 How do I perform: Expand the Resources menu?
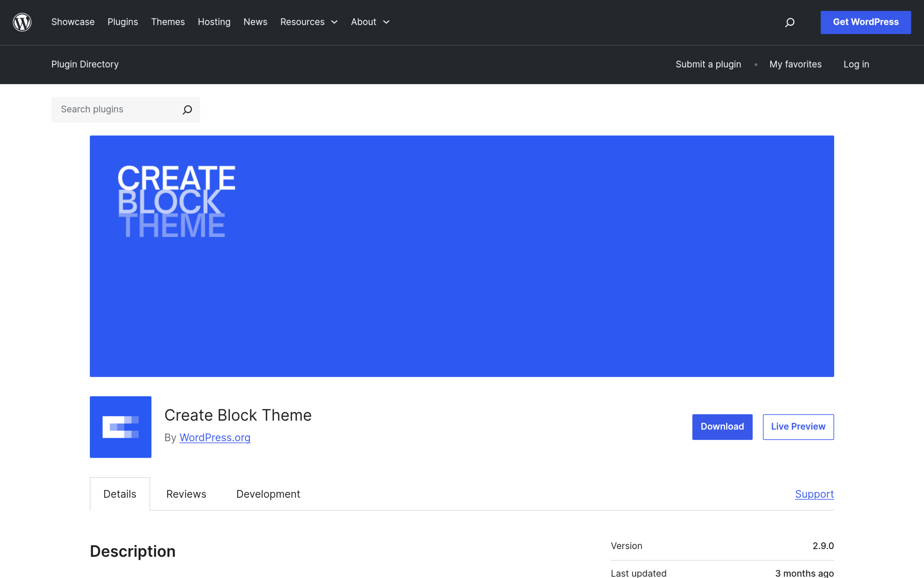[309, 22]
